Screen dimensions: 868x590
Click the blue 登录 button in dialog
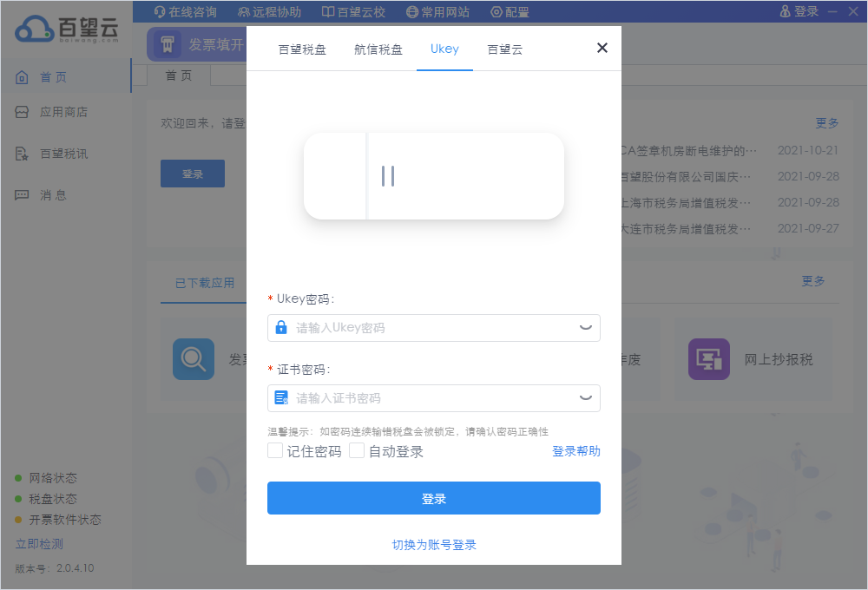pyautogui.click(x=434, y=498)
